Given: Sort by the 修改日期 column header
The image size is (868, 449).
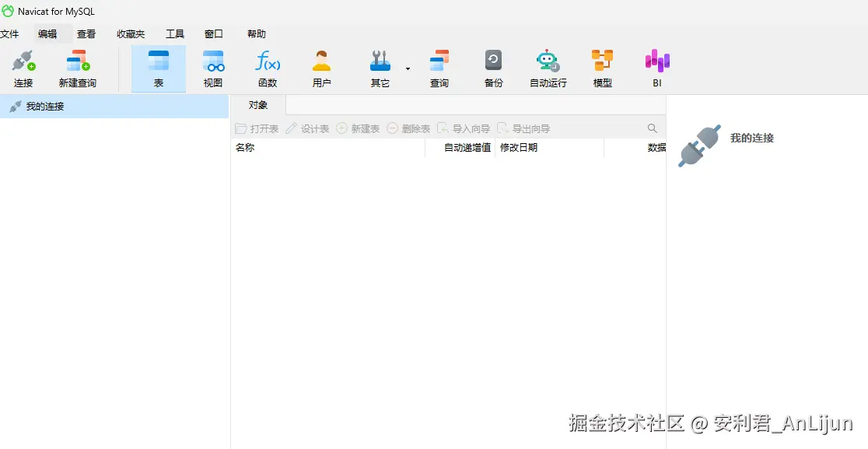Looking at the screenshot, I should [549, 148].
